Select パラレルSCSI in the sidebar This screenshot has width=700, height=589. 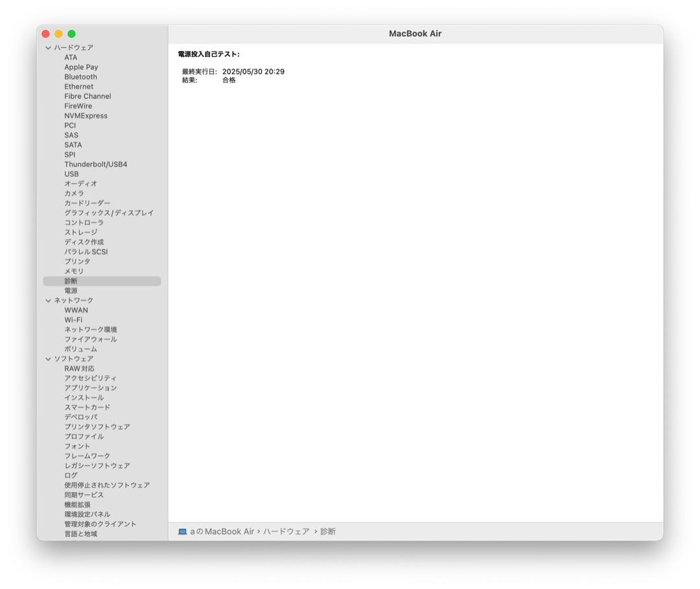[86, 252]
